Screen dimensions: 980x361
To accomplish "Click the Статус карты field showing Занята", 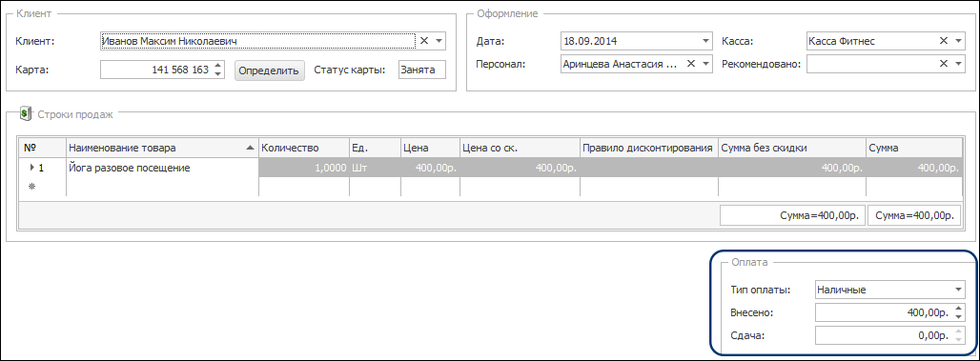I will [422, 70].
